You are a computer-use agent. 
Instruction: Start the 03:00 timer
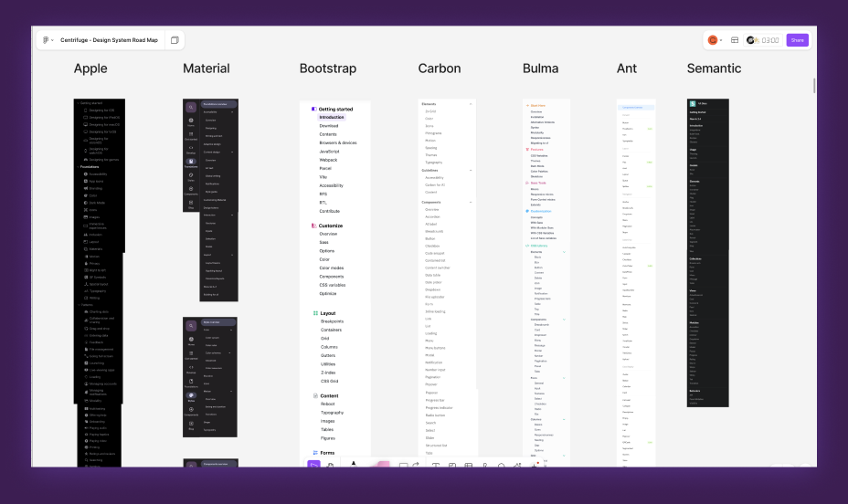tap(763, 40)
